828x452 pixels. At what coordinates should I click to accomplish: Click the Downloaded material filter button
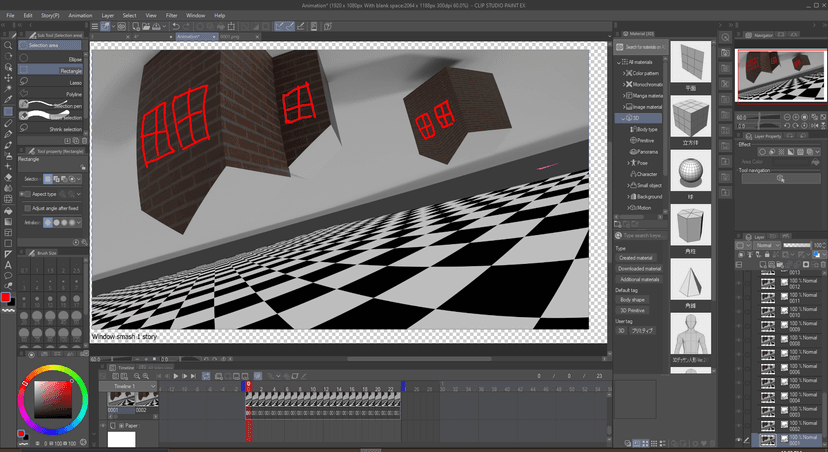coord(638,269)
